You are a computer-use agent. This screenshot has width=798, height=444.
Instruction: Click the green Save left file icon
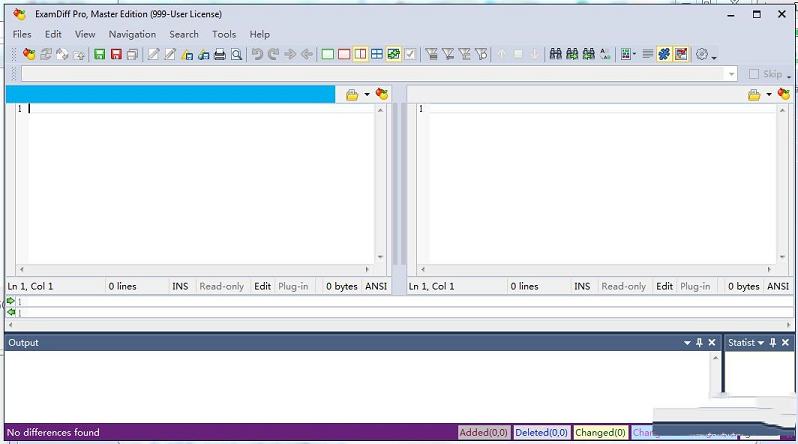pyautogui.click(x=100, y=54)
